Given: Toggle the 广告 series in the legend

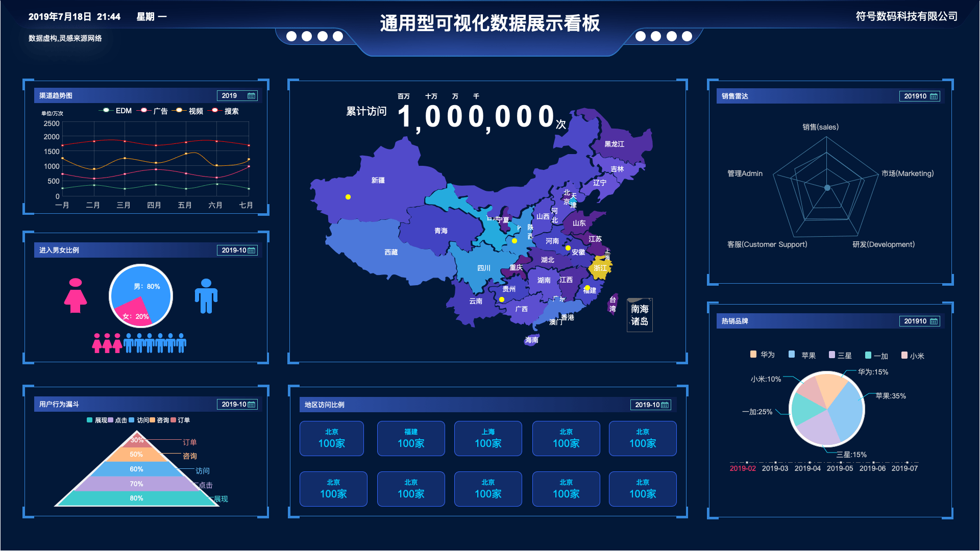Looking at the screenshot, I should tap(153, 111).
